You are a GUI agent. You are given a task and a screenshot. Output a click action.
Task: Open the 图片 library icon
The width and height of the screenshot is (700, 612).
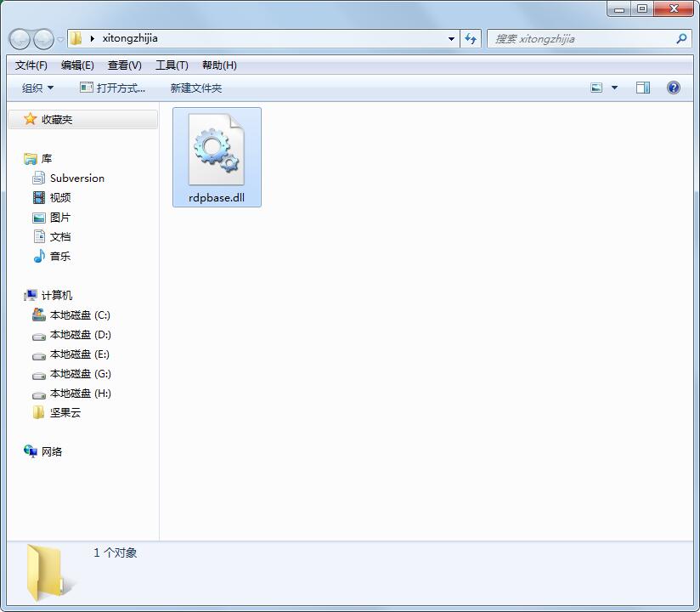click(40, 217)
